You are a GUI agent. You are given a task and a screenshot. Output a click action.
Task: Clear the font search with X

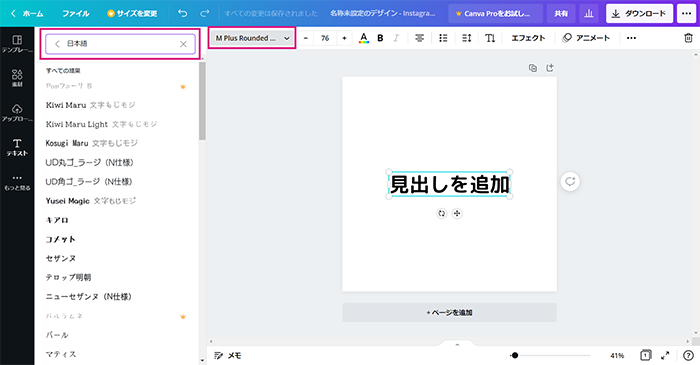coord(183,44)
